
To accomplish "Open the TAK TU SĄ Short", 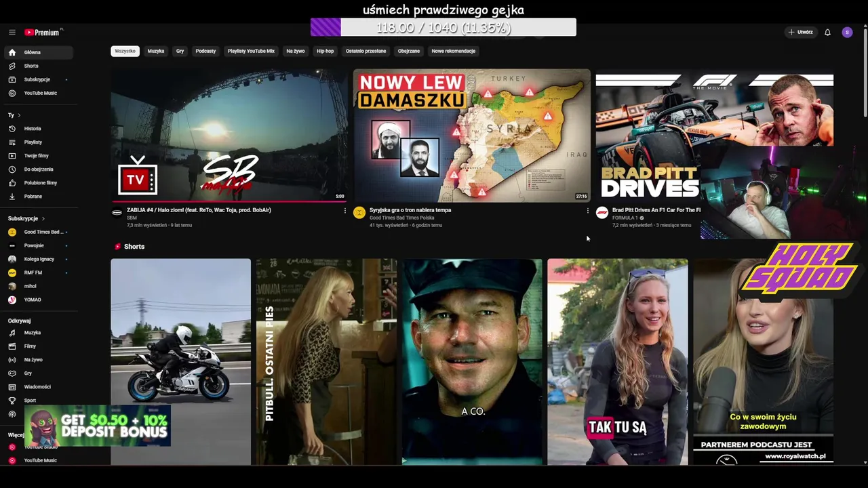I will [x=617, y=362].
